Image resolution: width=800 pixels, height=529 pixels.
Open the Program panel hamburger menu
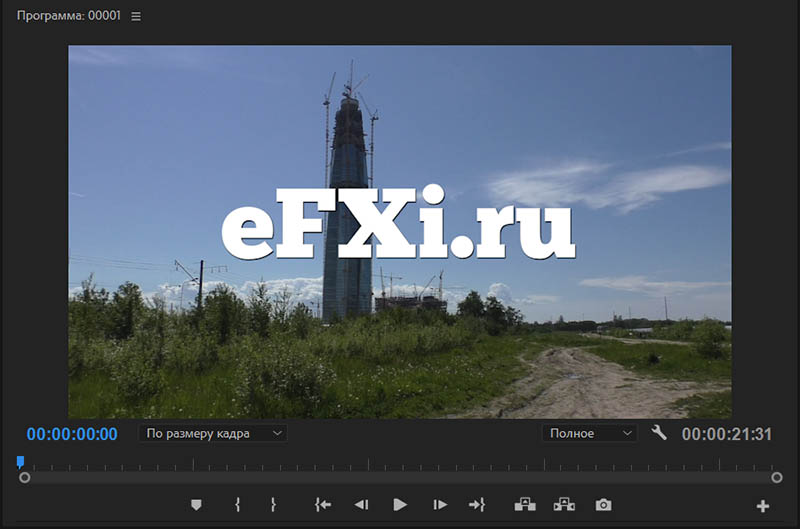point(136,16)
